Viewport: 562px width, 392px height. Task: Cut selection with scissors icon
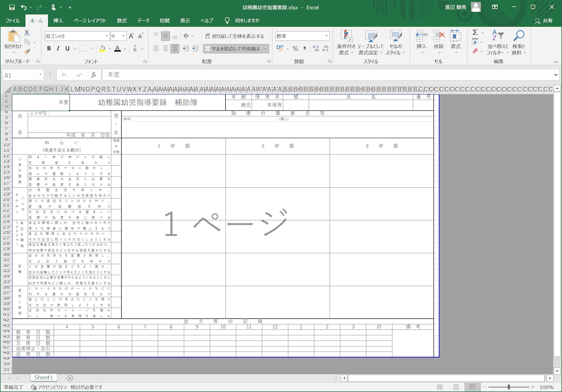pyautogui.click(x=27, y=33)
